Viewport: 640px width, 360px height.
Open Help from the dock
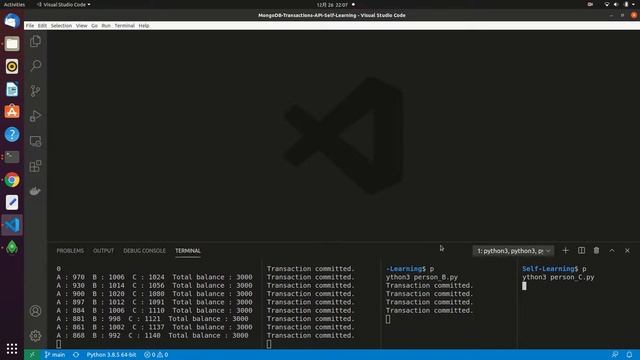pyautogui.click(x=12, y=134)
